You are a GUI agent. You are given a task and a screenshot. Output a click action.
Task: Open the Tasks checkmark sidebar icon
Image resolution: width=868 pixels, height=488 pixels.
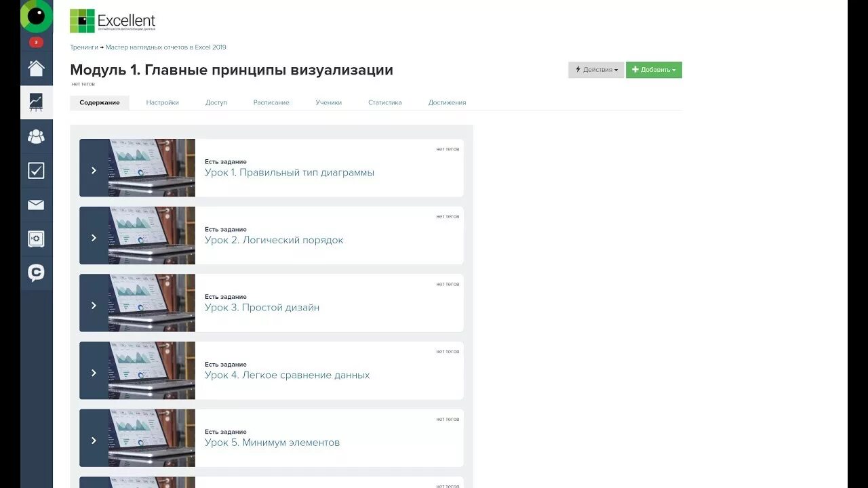point(36,170)
